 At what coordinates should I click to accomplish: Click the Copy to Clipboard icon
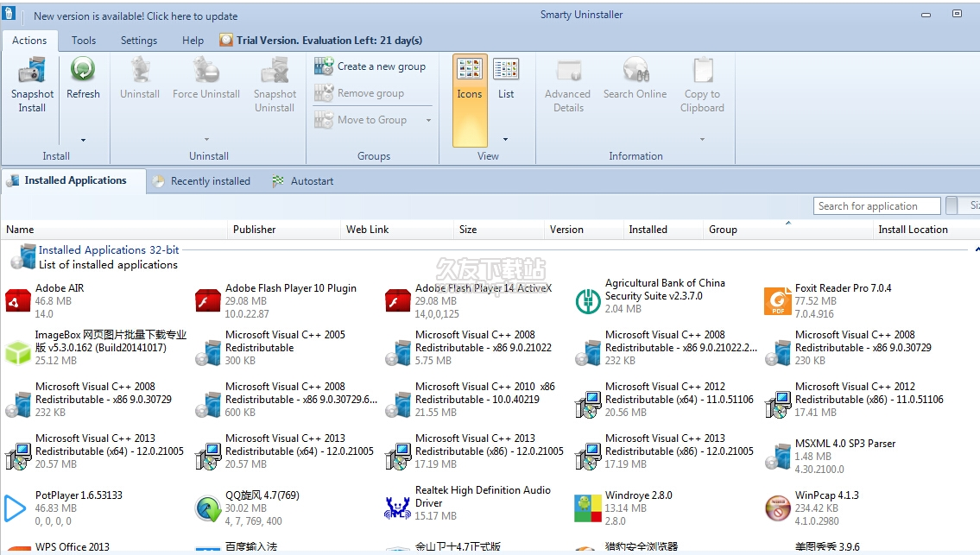pos(703,70)
